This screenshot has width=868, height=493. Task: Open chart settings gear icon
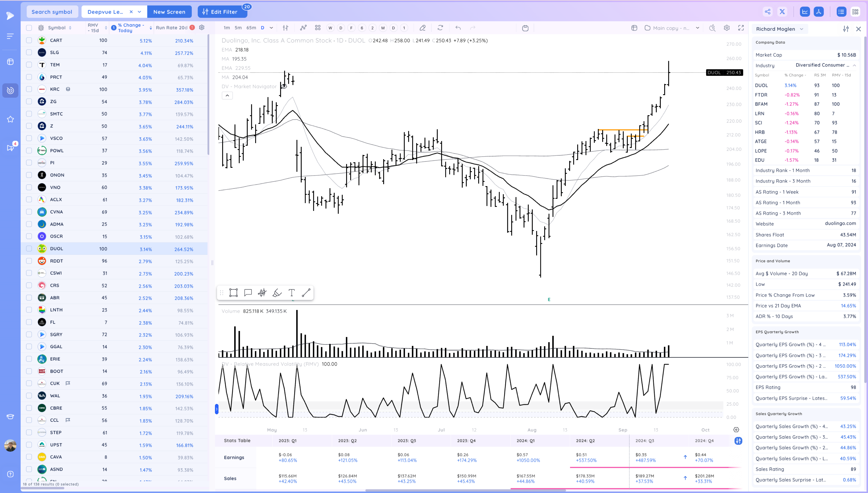727,28
